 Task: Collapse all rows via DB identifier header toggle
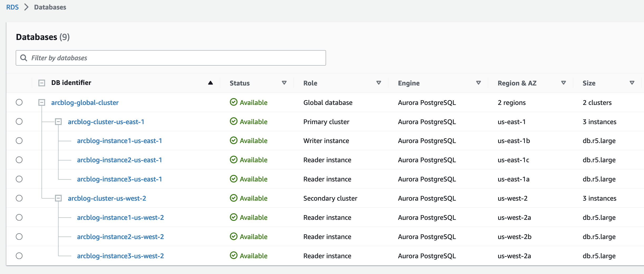coord(42,83)
